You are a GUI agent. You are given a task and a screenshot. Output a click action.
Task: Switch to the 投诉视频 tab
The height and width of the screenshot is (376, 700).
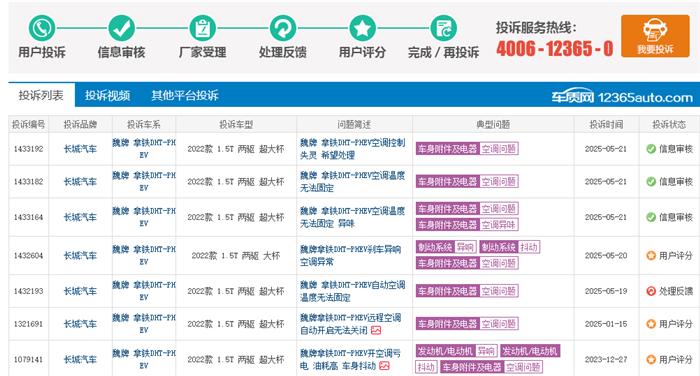(108, 95)
